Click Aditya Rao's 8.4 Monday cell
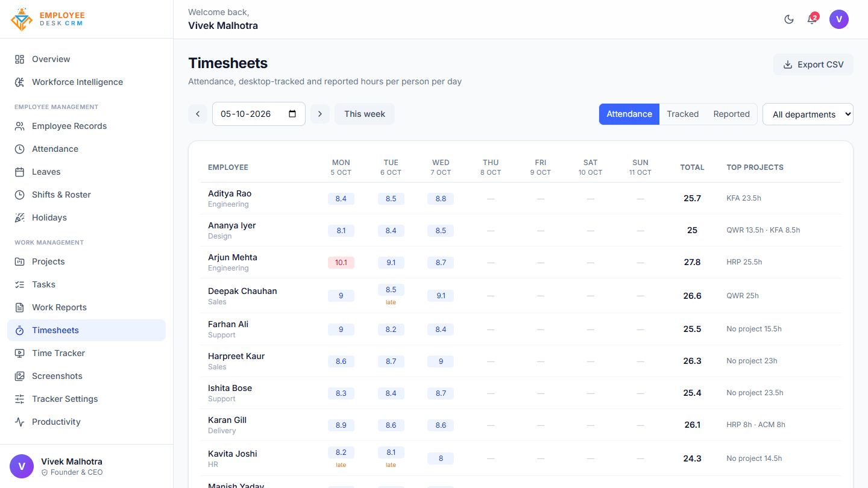This screenshot has width=868, height=488. pos(341,199)
